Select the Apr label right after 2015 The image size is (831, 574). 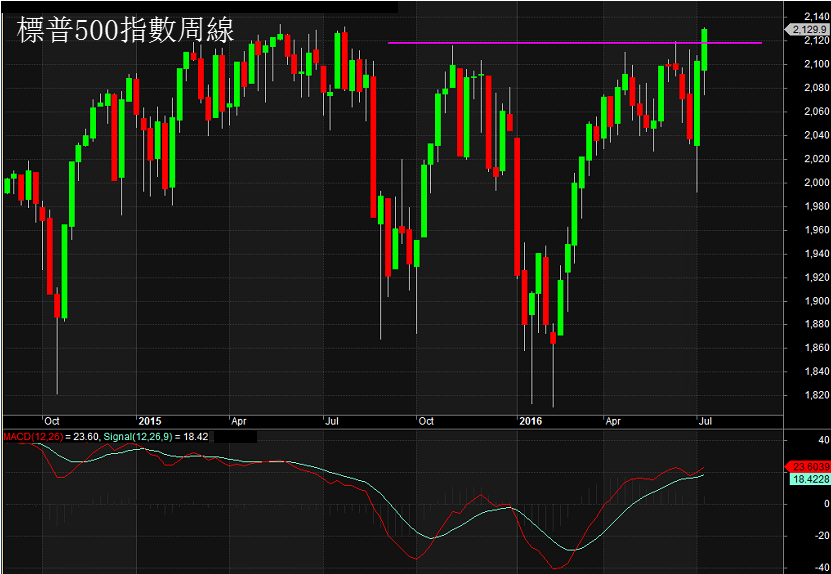(239, 421)
